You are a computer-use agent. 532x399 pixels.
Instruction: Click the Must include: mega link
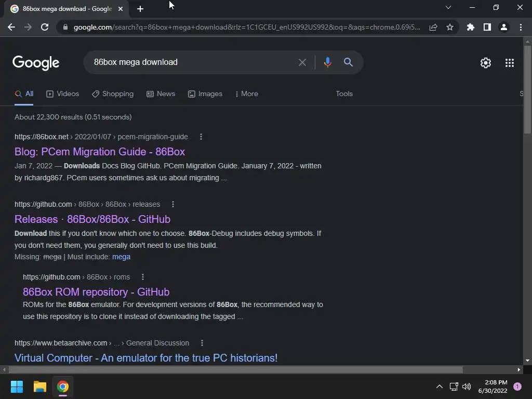121,257
